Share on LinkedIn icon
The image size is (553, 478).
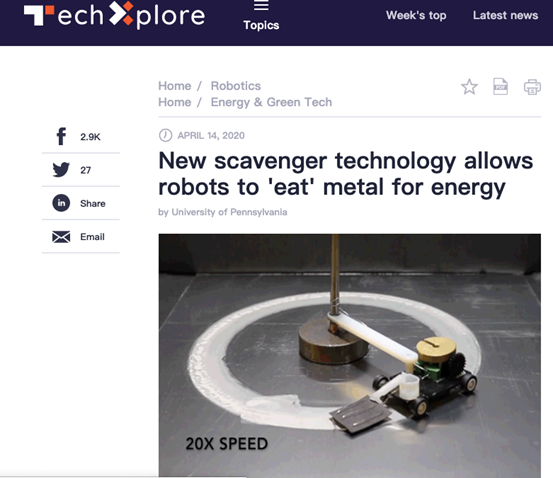[61, 203]
